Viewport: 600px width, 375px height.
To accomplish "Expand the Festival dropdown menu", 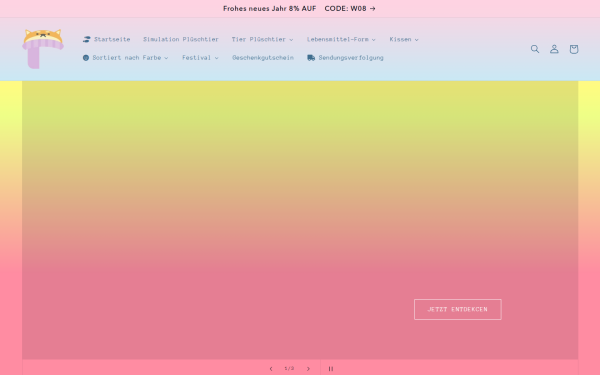I will point(200,58).
